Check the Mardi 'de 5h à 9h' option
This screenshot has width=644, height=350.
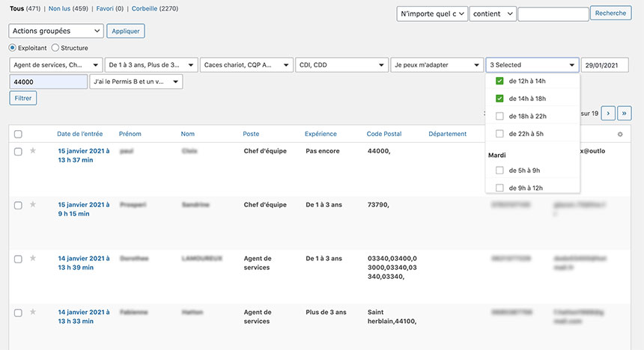click(499, 171)
